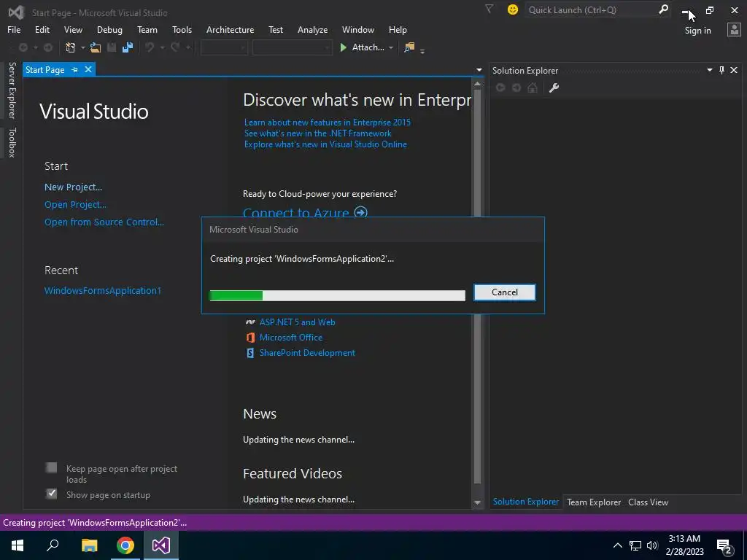Open the Solution Configurations combo box
This screenshot has width=747, height=560.
tap(224, 47)
